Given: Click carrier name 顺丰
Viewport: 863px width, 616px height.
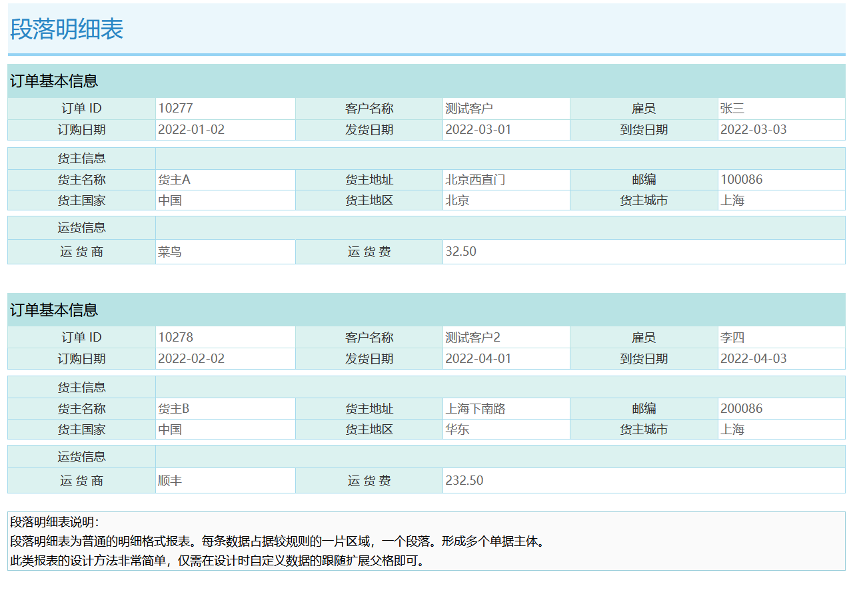Looking at the screenshot, I should (x=170, y=481).
